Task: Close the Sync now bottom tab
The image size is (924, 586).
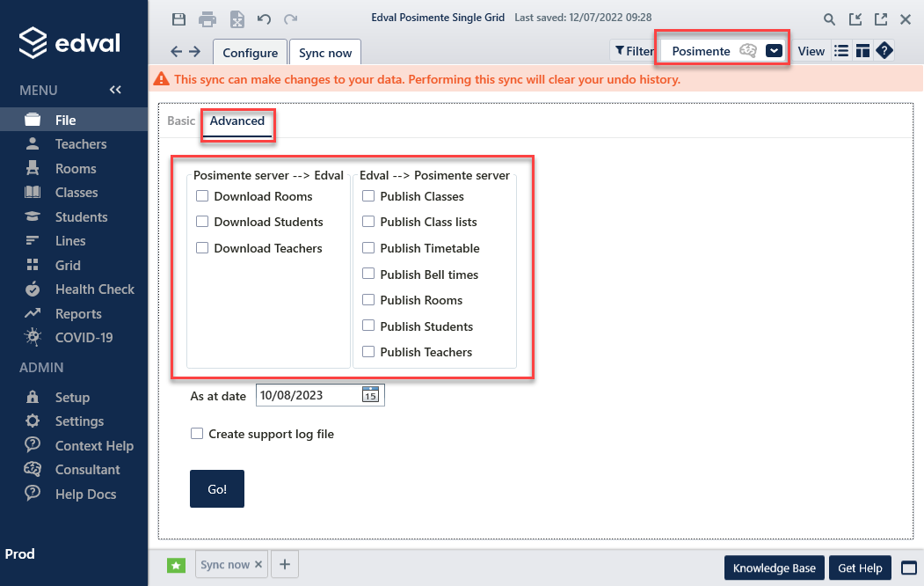Action: pyautogui.click(x=258, y=564)
